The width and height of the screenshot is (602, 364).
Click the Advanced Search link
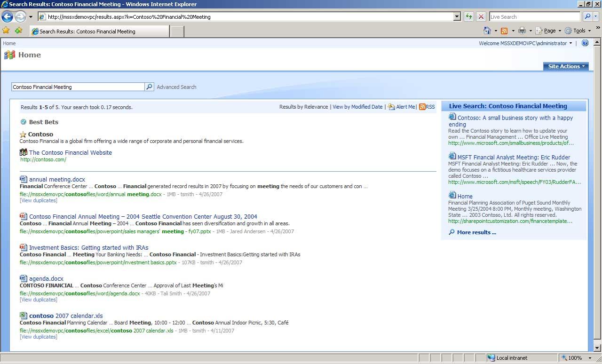[x=176, y=87]
